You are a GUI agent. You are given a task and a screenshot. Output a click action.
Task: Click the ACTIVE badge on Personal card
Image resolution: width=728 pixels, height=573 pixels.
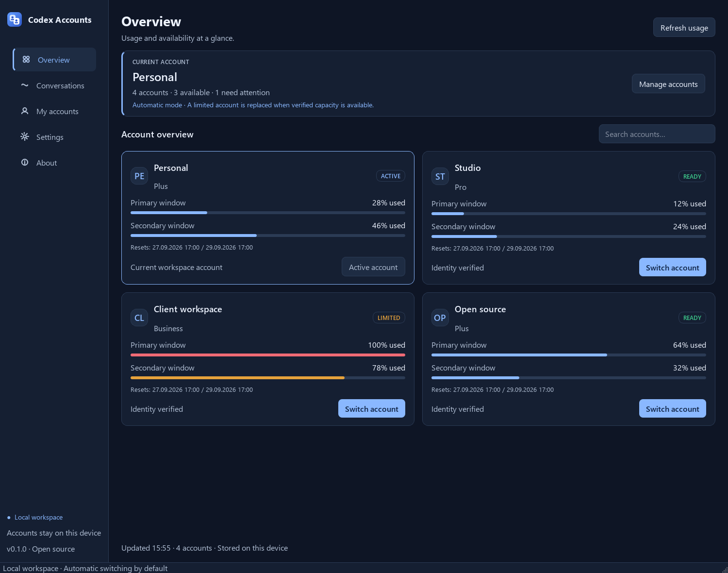click(x=391, y=176)
